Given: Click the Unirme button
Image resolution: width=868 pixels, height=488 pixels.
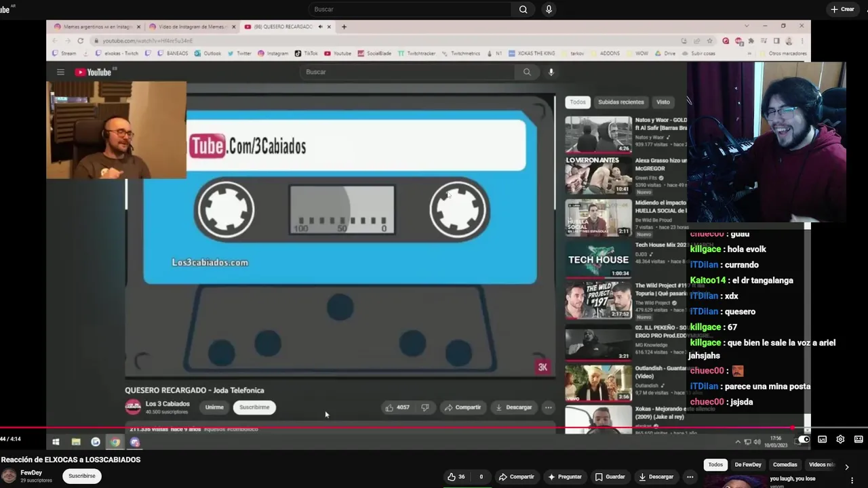Looking at the screenshot, I should click(214, 407).
